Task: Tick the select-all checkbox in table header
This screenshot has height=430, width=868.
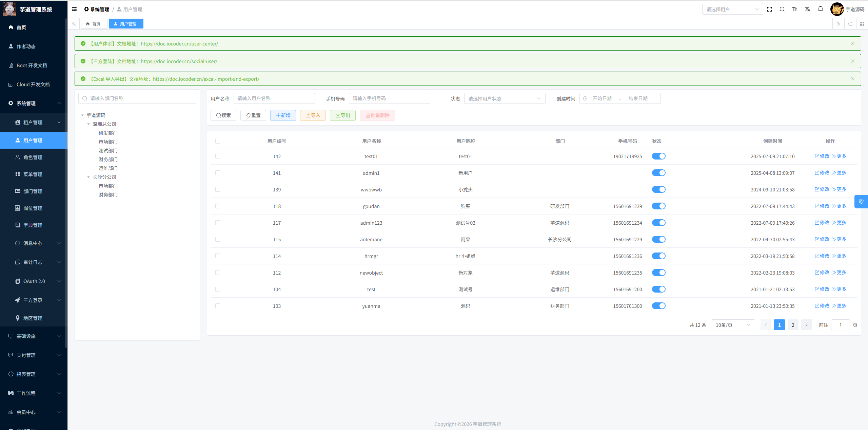Action: coord(218,141)
